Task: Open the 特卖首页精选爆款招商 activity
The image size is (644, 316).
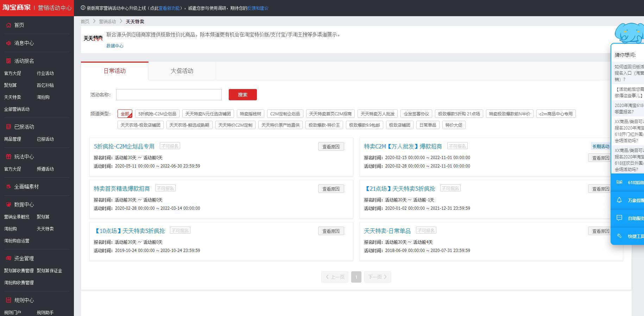Action: click(x=122, y=189)
